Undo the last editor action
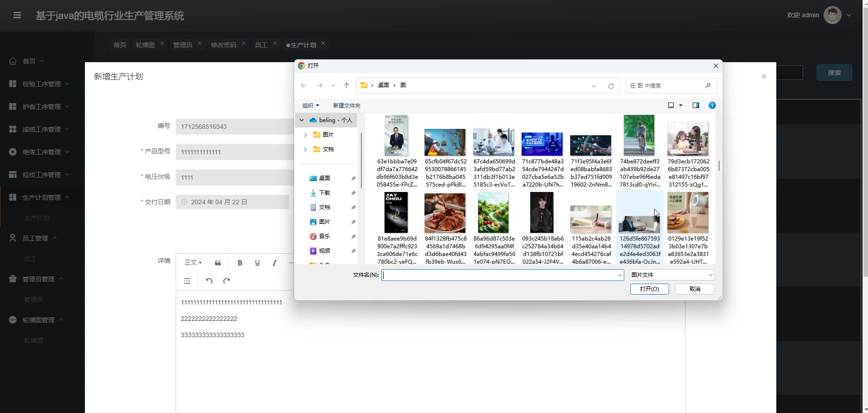This screenshot has height=413, width=868. (209, 280)
